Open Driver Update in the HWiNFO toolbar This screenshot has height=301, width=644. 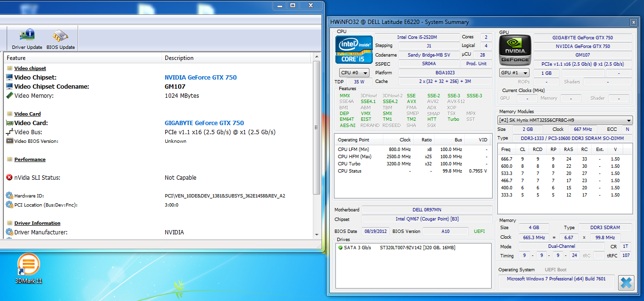(x=27, y=39)
